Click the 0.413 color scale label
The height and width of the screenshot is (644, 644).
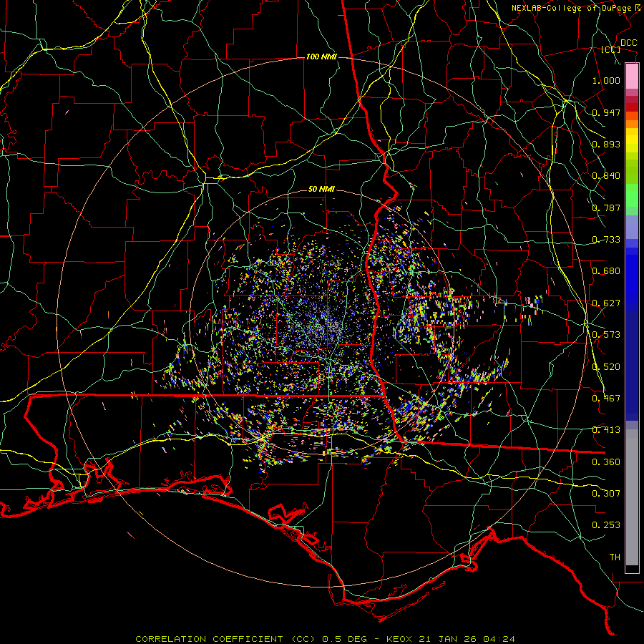[606, 430]
